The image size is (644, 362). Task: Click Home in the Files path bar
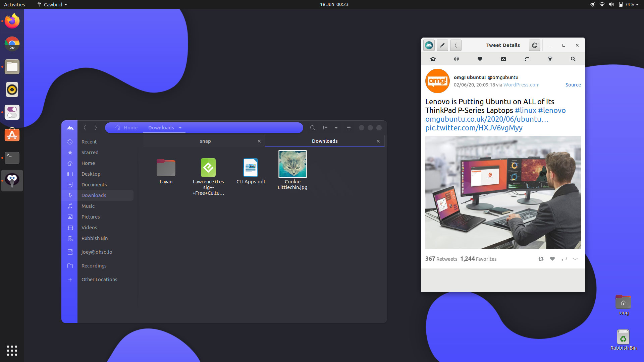pyautogui.click(x=126, y=128)
